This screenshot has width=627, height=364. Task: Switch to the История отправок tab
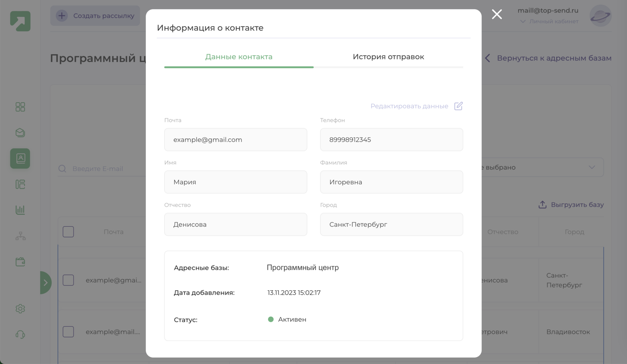click(389, 57)
